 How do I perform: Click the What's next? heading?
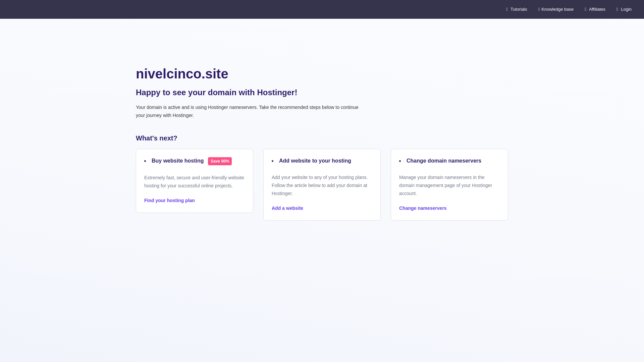(x=157, y=138)
